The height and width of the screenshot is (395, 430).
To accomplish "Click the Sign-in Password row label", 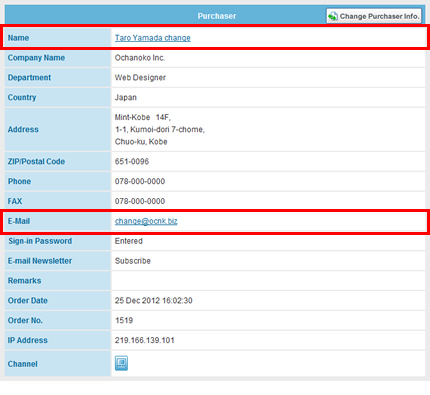I will (40, 241).
